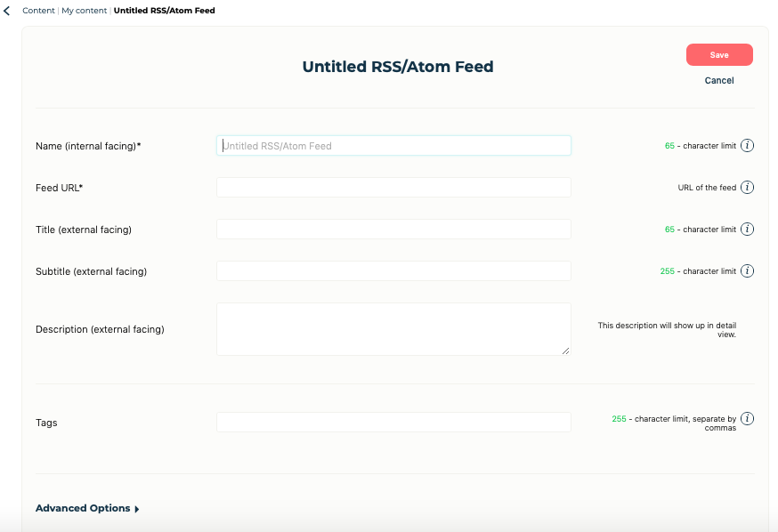Click the Description (external facing) text area

(x=393, y=329)
